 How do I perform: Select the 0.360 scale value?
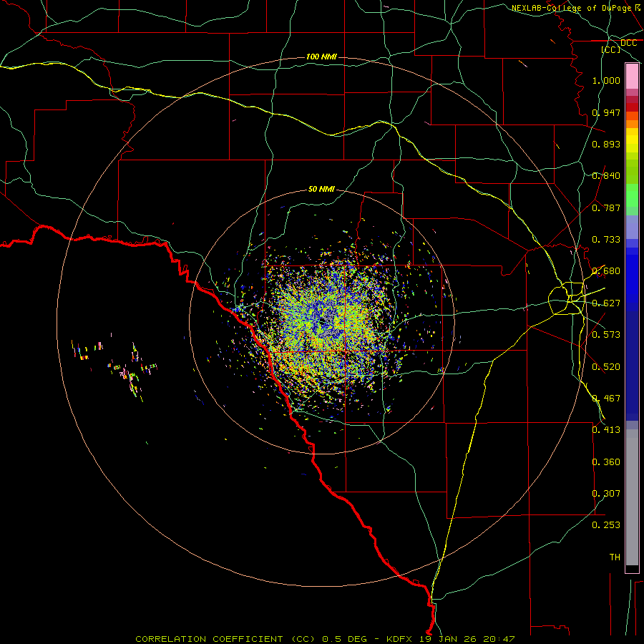(606, 462)
